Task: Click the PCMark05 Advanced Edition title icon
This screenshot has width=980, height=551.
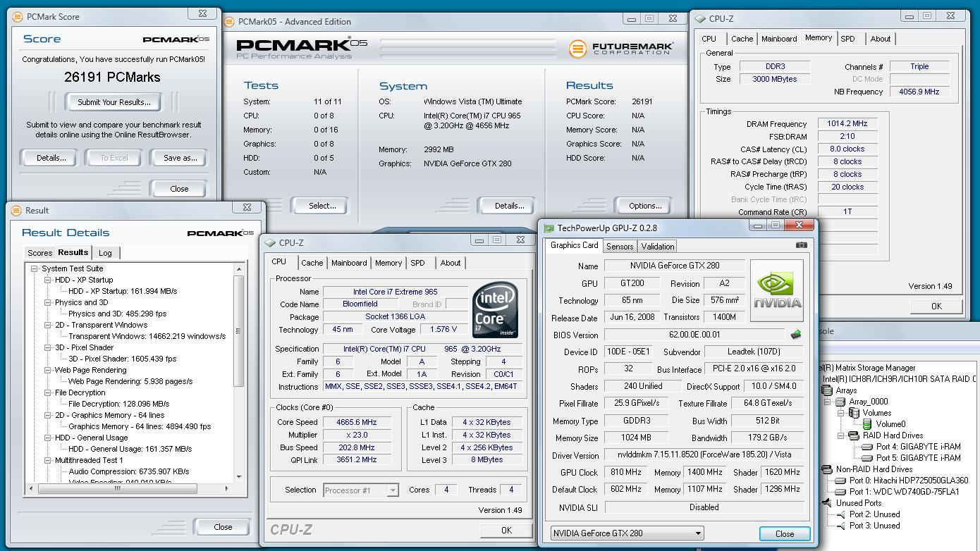Action: pyautogui.click(x=230, y=22)
